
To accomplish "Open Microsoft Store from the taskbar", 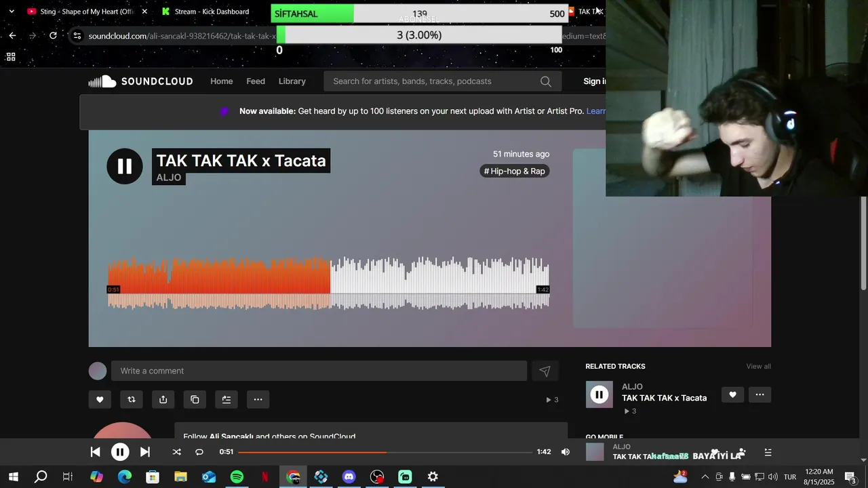I will [153, 477].
